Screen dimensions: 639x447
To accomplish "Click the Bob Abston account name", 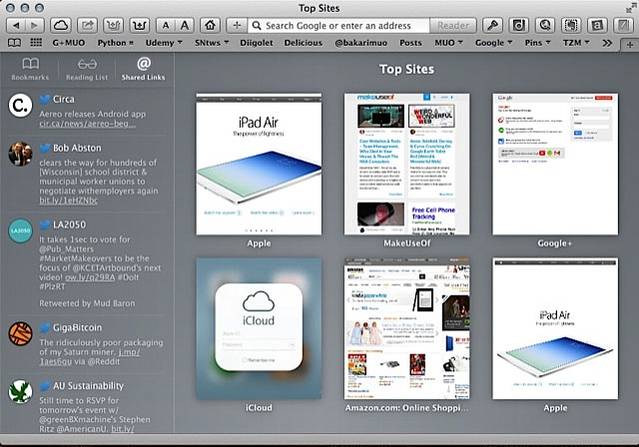I will pyautogui.click(x=77, y=148).
